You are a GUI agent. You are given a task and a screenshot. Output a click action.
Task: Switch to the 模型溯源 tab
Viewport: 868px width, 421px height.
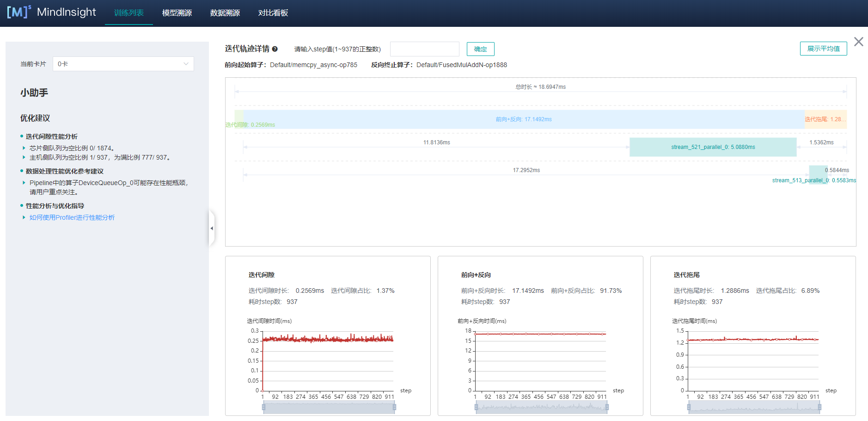pyautogui.click(x=177, y=13)
